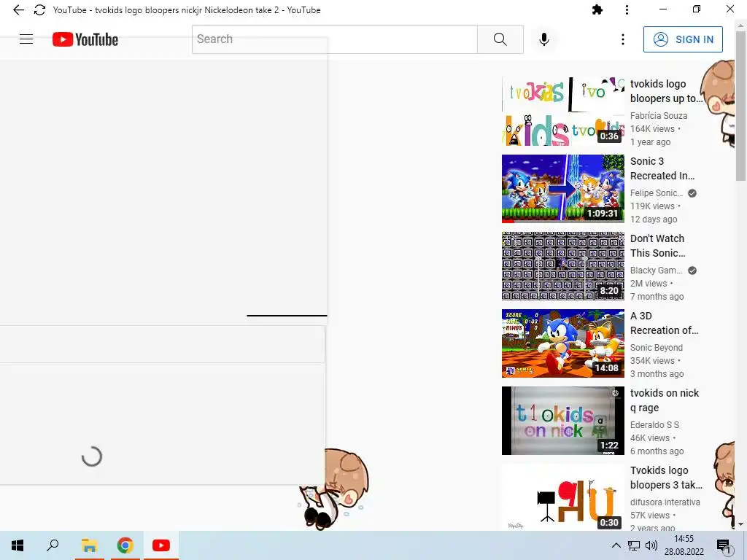Image resolution: width=747 pixels, height=560 pixels.
Task: Click channel name 'Blacky Gam...'
Action: [x=656, y=271]
